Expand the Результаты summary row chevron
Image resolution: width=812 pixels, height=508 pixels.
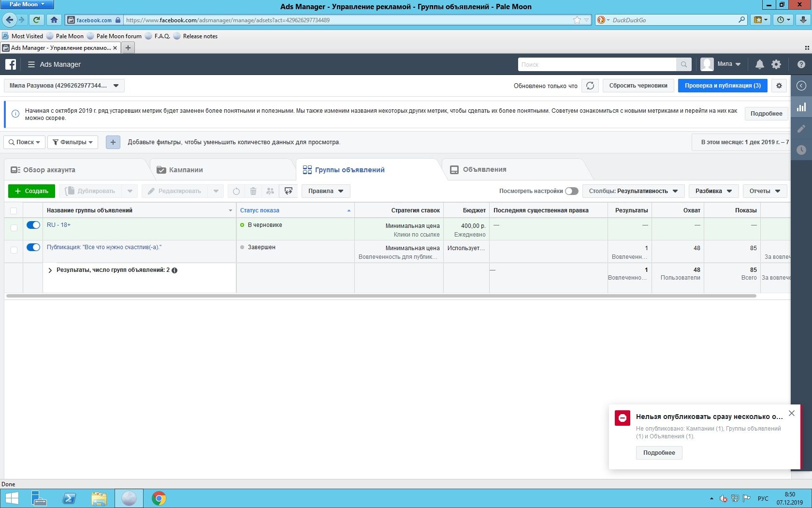point(50,270)
